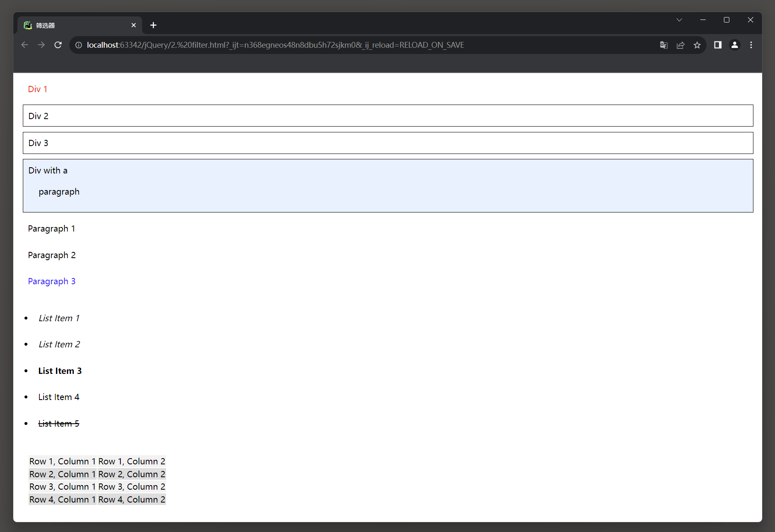Click List Item 4
Image resolution: width=775 pixels, height=532 pixels.
[x=59, y=397]
